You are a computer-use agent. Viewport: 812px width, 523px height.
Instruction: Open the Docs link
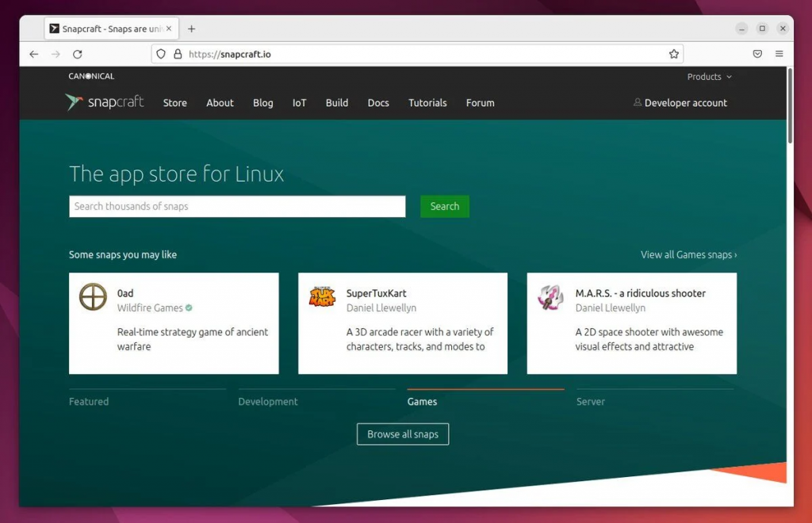pyautogui.click(x=378, y=103)
